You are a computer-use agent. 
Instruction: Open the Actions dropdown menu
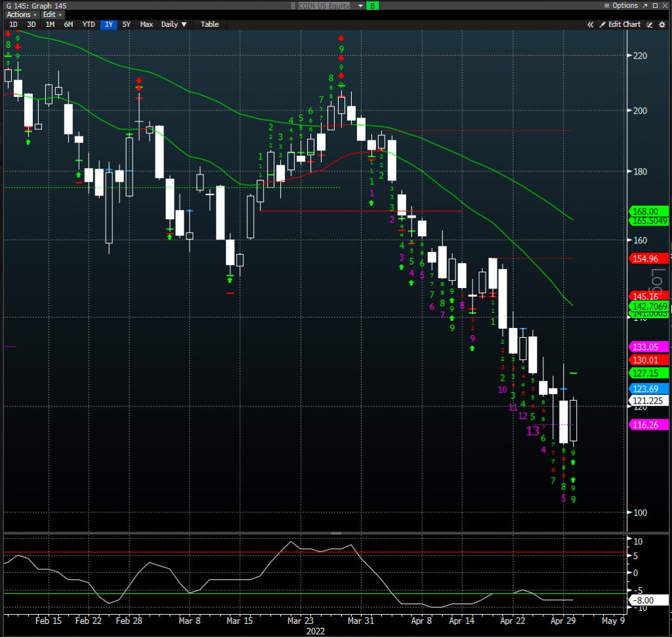point(21,14)
